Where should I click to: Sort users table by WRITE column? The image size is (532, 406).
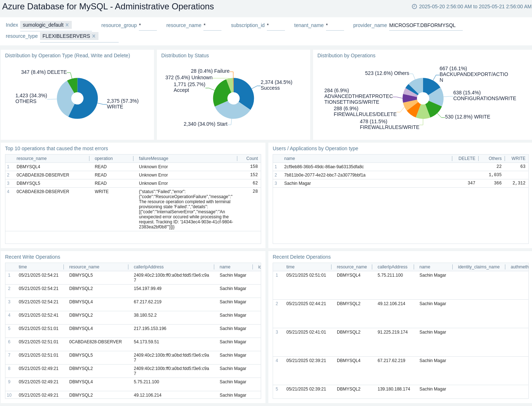coord(518,159)
